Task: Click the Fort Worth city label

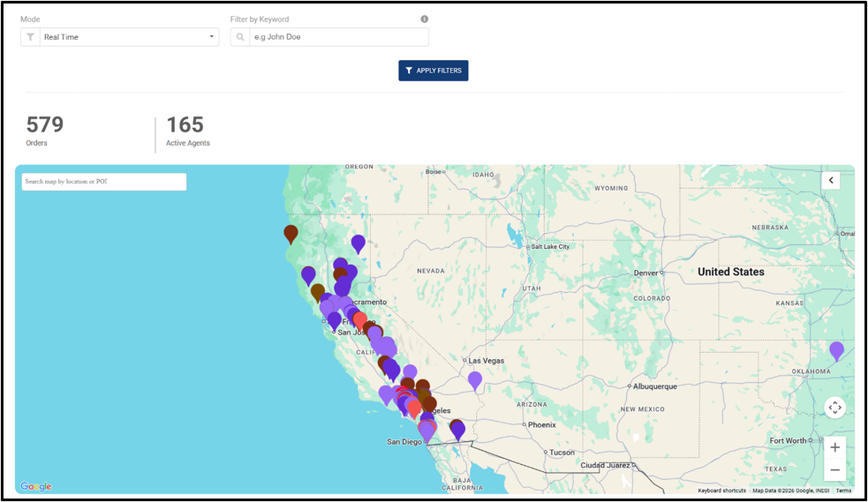Action: tap(788, 440)
